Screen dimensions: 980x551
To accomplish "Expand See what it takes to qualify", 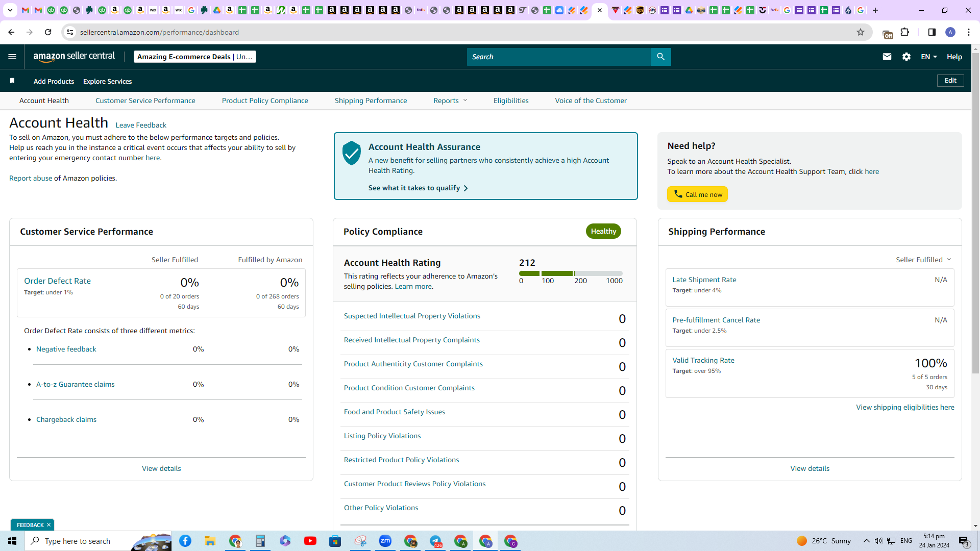I will [418, 188].
